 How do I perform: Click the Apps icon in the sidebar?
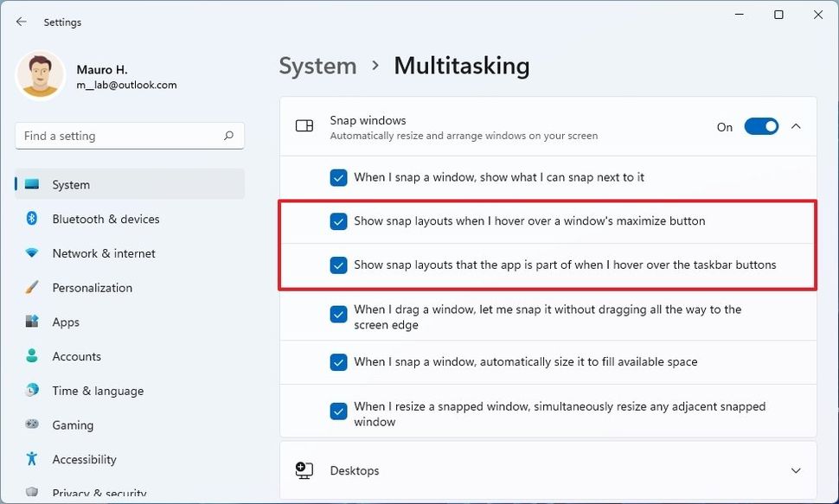point(32,322)
